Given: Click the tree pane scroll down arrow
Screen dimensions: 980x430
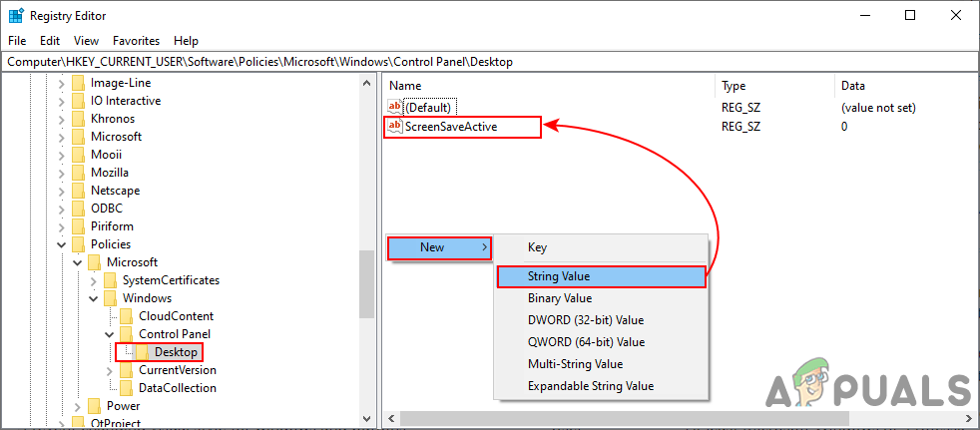Looking at the screenshot, I should (x=367, y=417).
